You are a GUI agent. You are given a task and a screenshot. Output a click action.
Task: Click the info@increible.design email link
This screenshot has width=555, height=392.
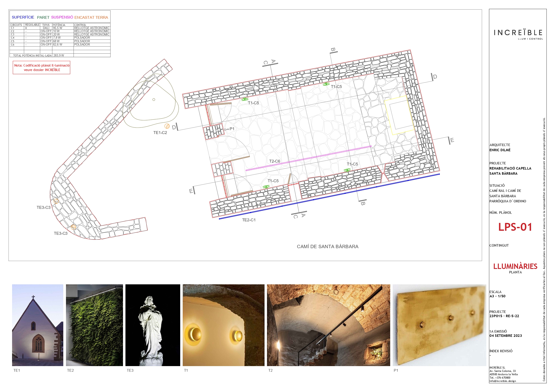[502, 381]
